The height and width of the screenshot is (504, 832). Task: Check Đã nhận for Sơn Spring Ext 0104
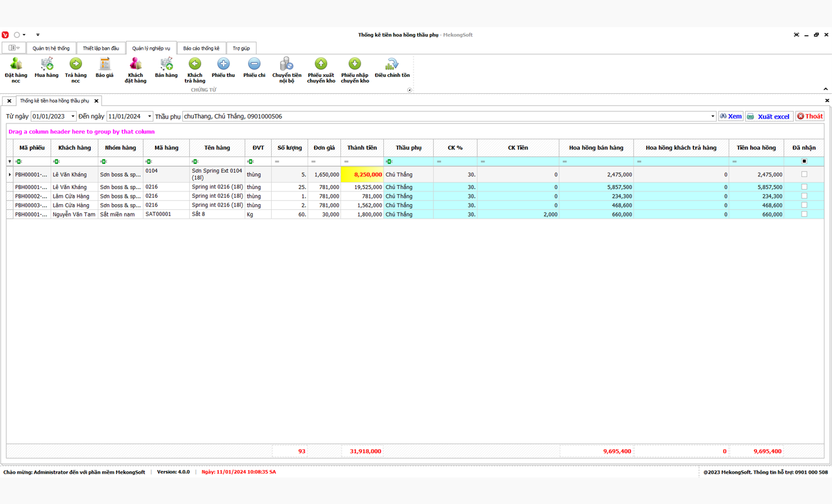click(804, 175)
